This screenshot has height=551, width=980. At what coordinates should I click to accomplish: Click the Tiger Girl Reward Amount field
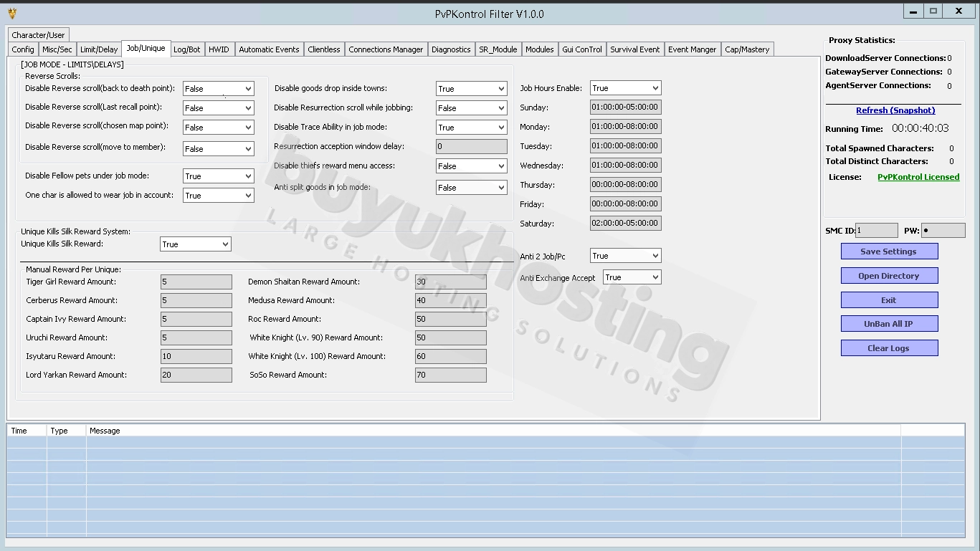pos(196,282)
